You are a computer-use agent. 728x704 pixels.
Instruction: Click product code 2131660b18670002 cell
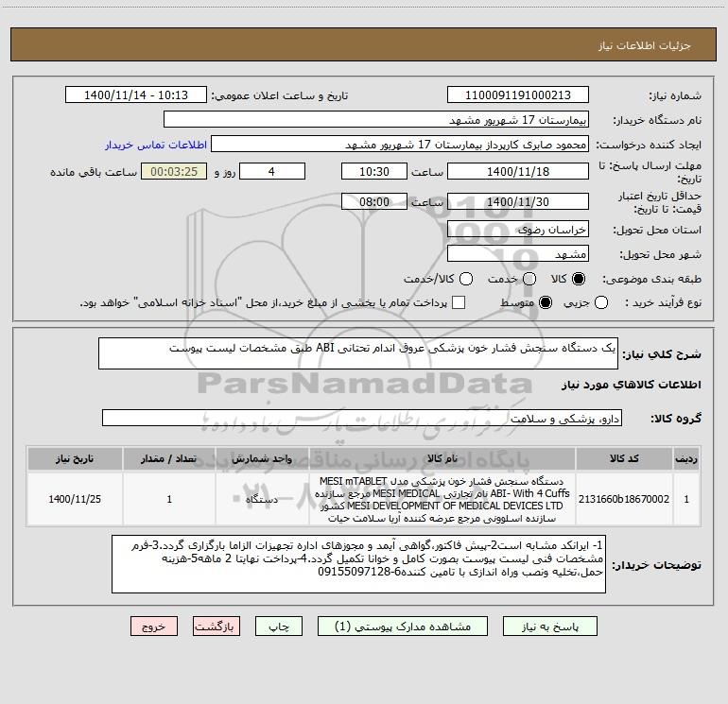[624, 499]
